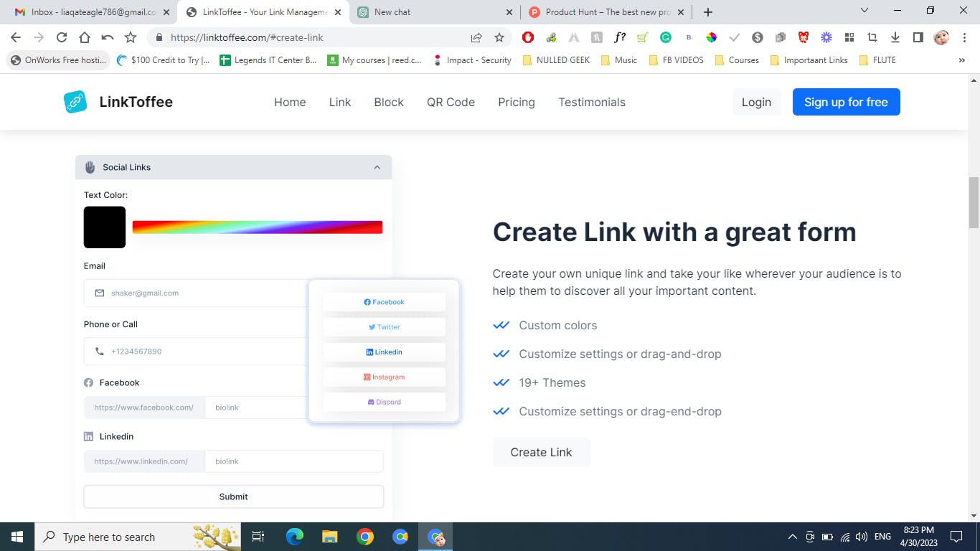The width and height of the screenshot is (980, 551).
Task: Open the Pricing navigation item
Action: coord(517,102)
